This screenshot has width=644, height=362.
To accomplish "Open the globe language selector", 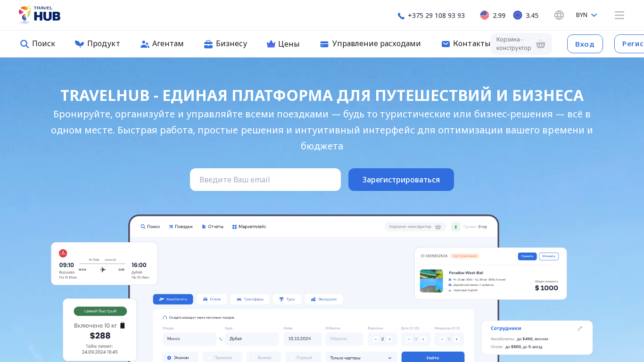I will point(559,15).
